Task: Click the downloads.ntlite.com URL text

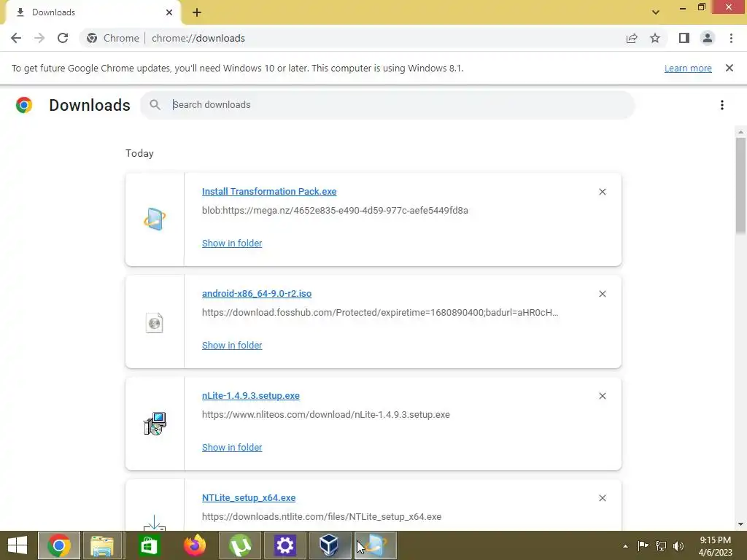Action: 322,517
